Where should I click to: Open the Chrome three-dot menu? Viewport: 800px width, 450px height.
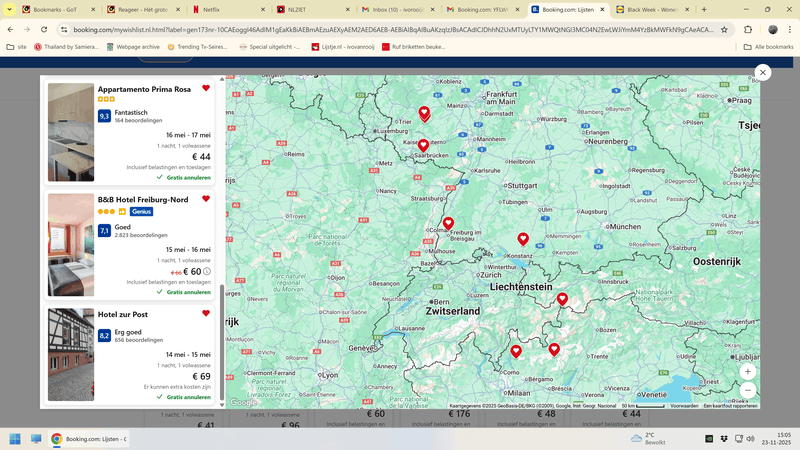coord(790,30)
